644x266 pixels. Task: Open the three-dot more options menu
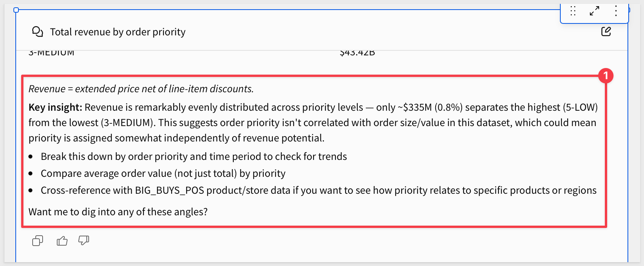(616, 11)
